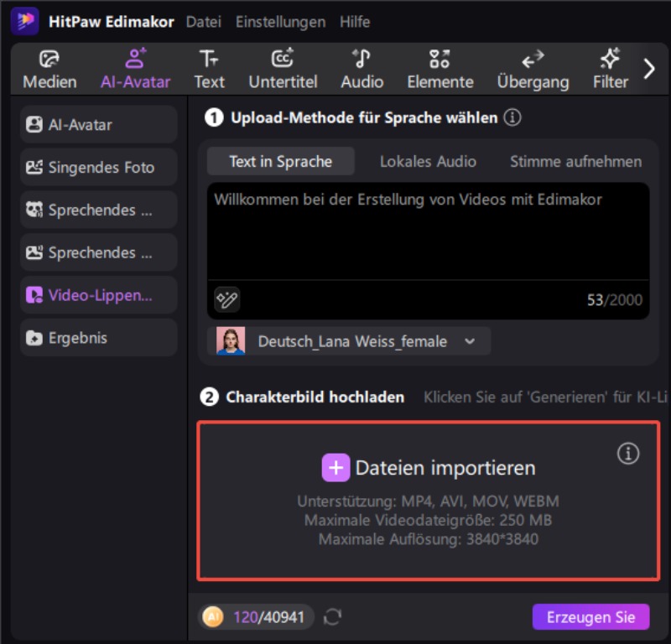Click the Lana Weiss voice avatar thumbnail

click(231, 341)
